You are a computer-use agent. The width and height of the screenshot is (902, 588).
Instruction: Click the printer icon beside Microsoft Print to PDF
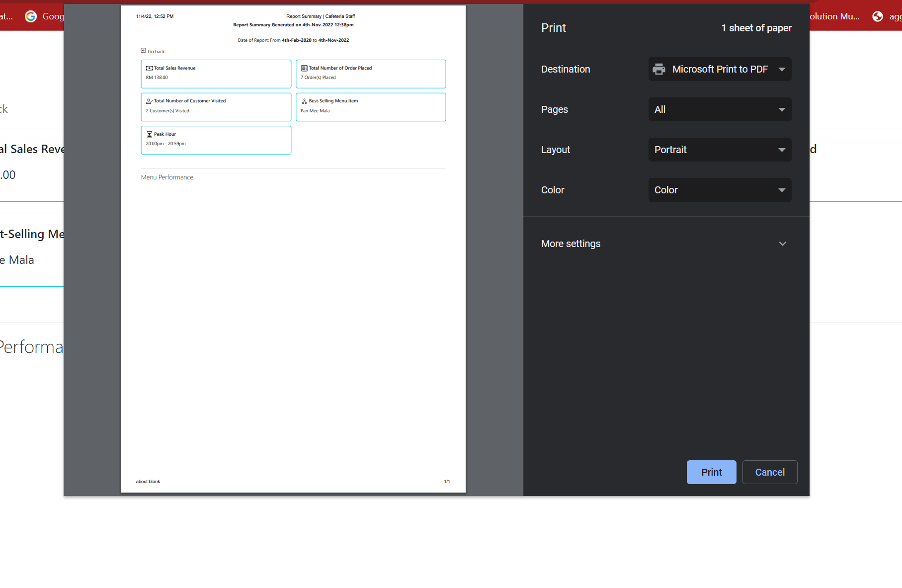(659, 69)
